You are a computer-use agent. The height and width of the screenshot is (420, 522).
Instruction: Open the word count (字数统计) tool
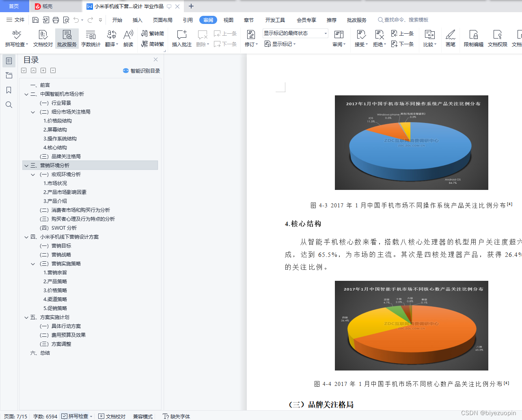tap(91, 39)
